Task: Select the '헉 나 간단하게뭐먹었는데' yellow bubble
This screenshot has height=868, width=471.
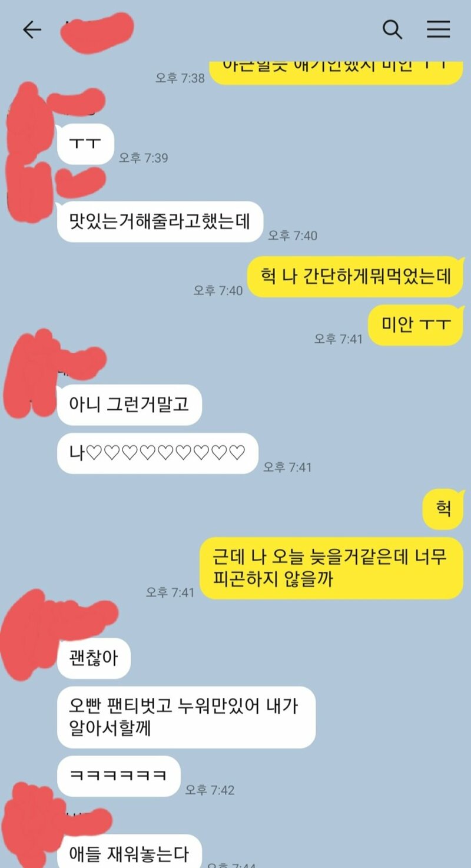Action: click(x=355, y=277)
